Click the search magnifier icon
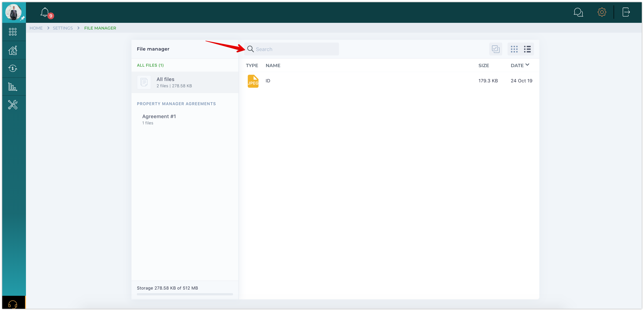 coord(250,49)
